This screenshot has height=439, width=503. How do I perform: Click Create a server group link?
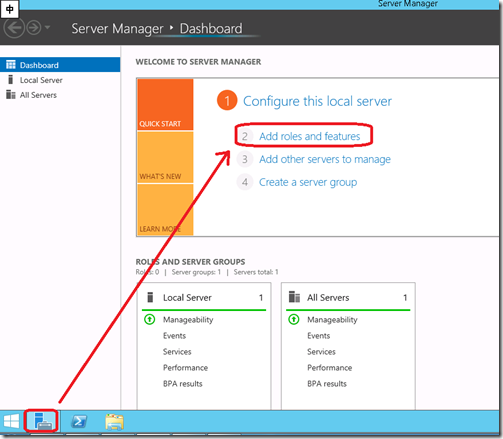click(308, 182)
